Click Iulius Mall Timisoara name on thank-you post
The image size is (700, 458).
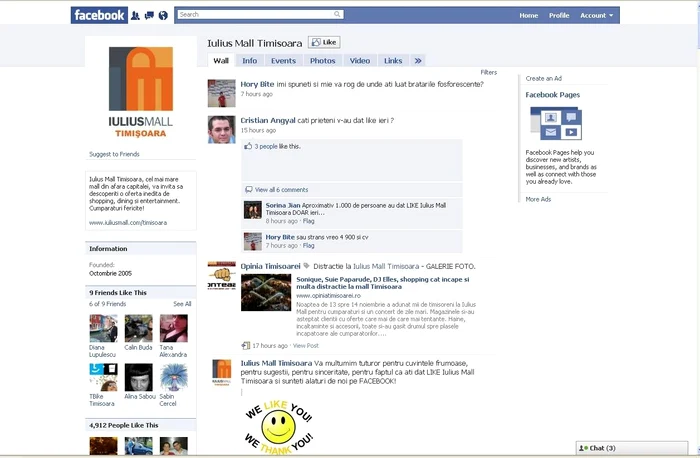[x=276, y=363]
